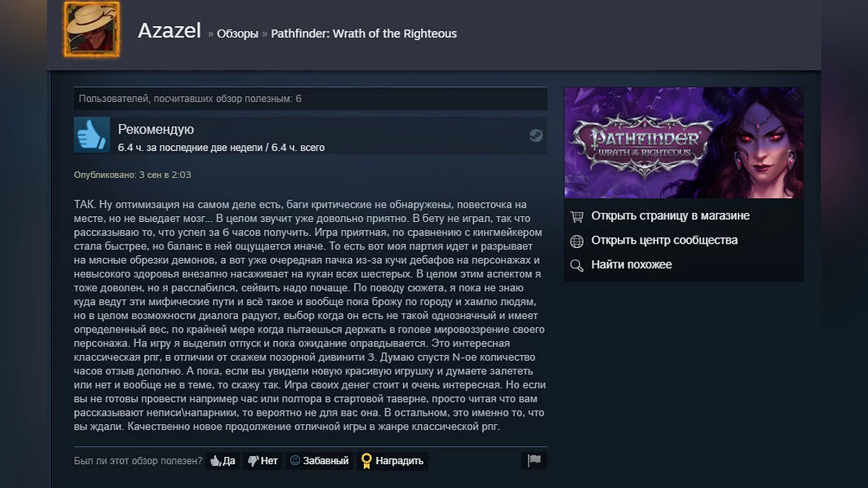Click the magnifier find-similar icon
The image size is (868, 488).
576,265
